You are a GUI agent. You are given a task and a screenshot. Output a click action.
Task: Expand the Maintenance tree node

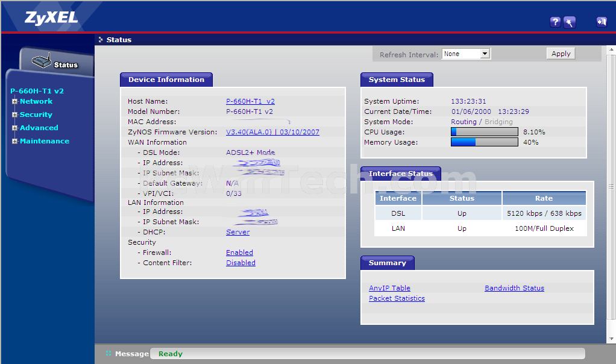[x=14, y=142]
